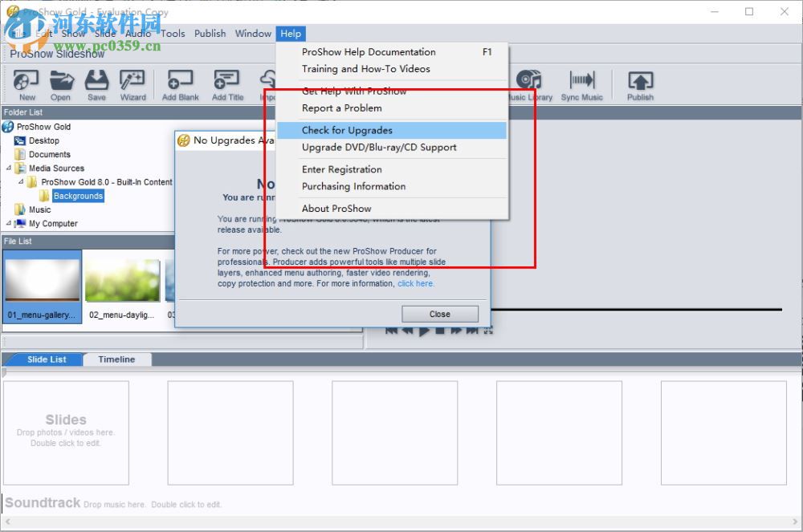This screenshot has width=803, height=532.
Task: Follow the 'click here' link in dialog
Action: tap(415, 283)
